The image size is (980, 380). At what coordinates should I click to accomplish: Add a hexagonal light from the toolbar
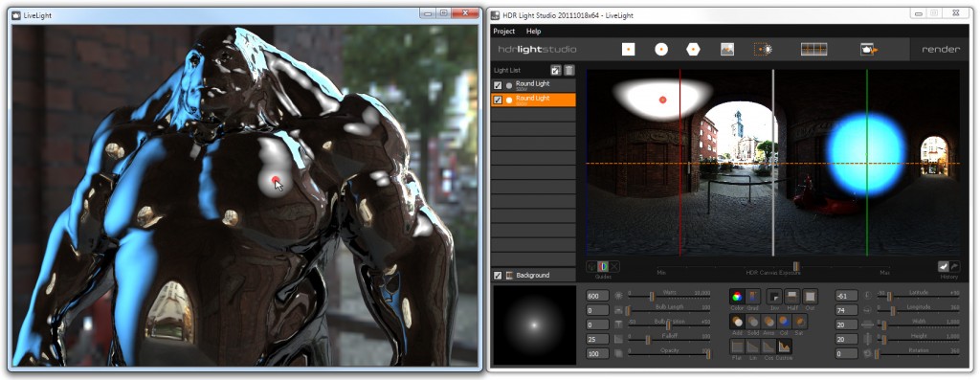pyautogui.click(x=693, y=50)
